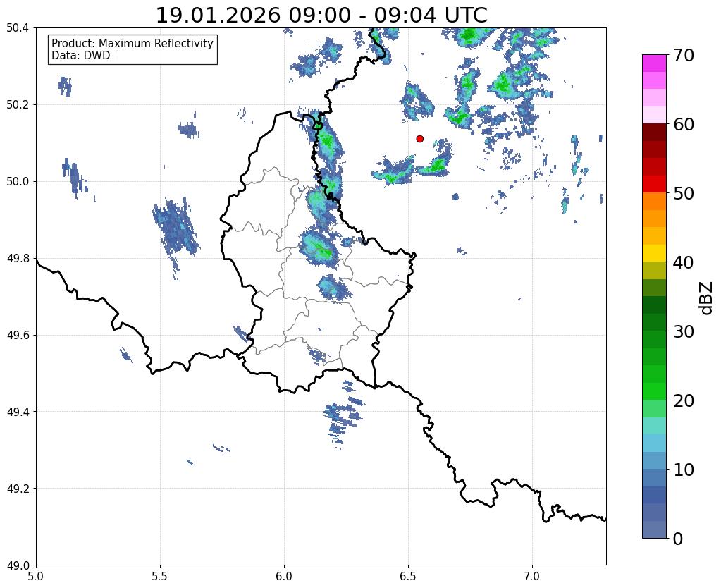Click the colorbar tick label 50
The height and width of the screenshot is (588, 721).
click(683, 193)
